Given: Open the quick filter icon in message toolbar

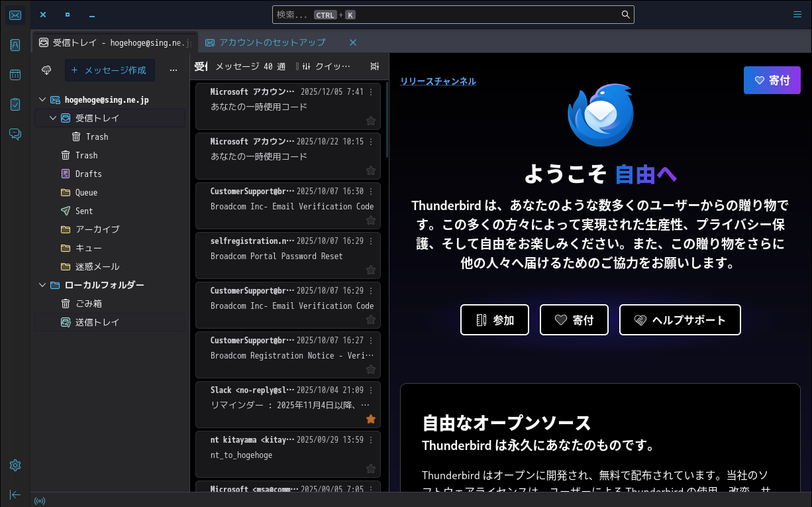Looking at the screenshot, I should point(306,66).
